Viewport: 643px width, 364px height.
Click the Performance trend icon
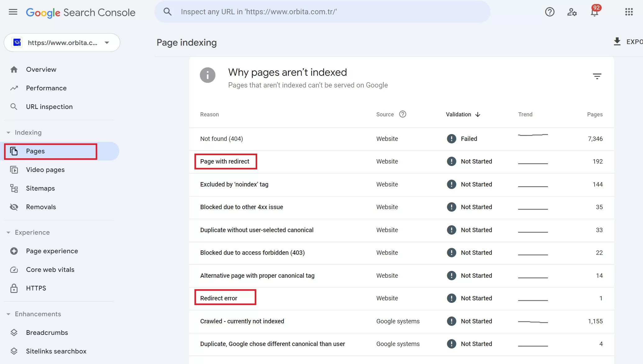coord(14,88)
